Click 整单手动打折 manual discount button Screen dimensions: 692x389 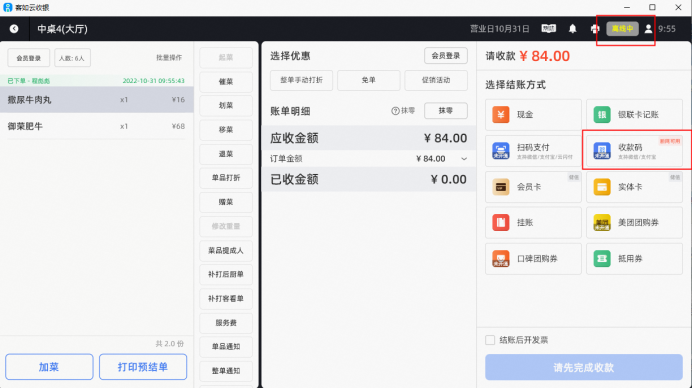[301, 80]
